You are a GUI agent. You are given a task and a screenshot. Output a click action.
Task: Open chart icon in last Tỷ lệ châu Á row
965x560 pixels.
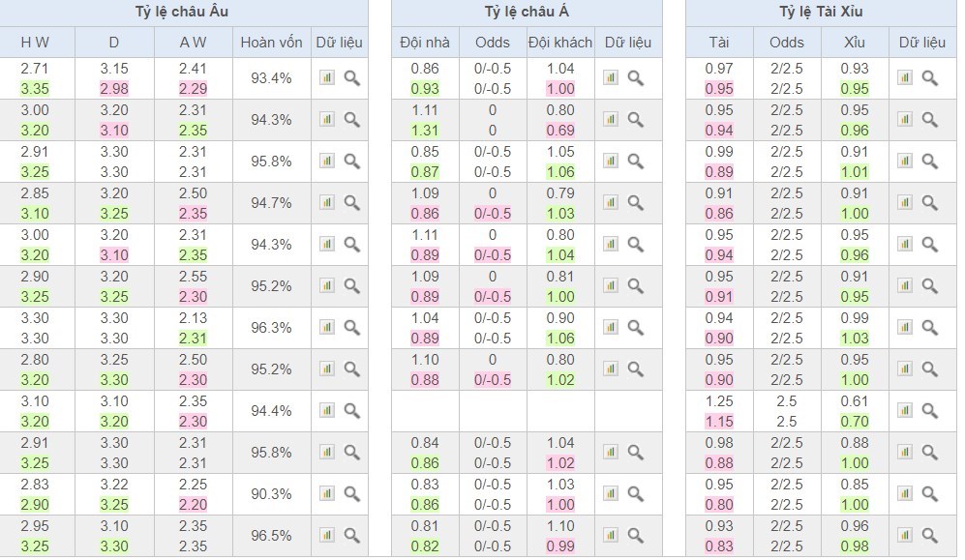[610, 535]
